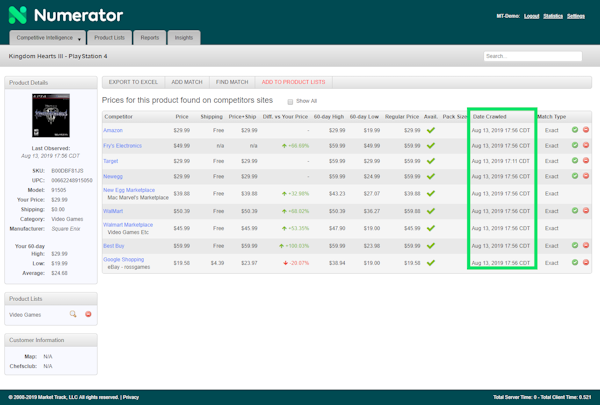Remove the Amazon match with red icon
The width and height of the screenshot is (600, 405).
[x=586, y=130]
